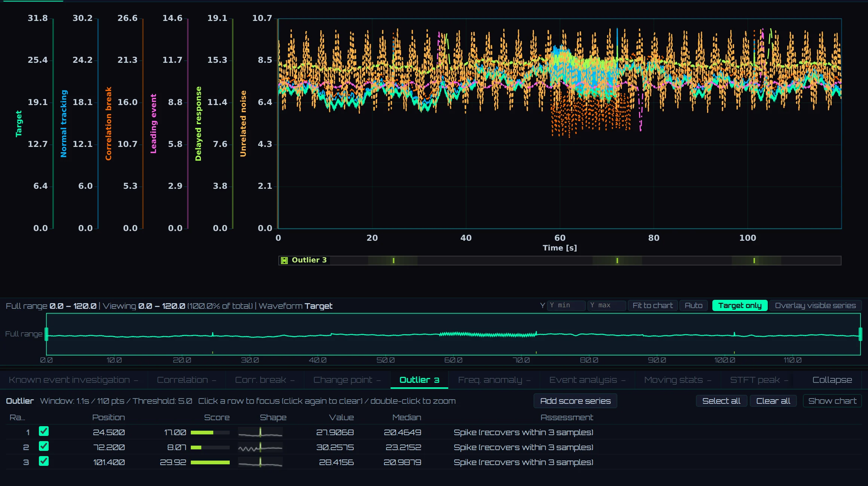Click the last outlier marker on Outlier 3 track

754,261
